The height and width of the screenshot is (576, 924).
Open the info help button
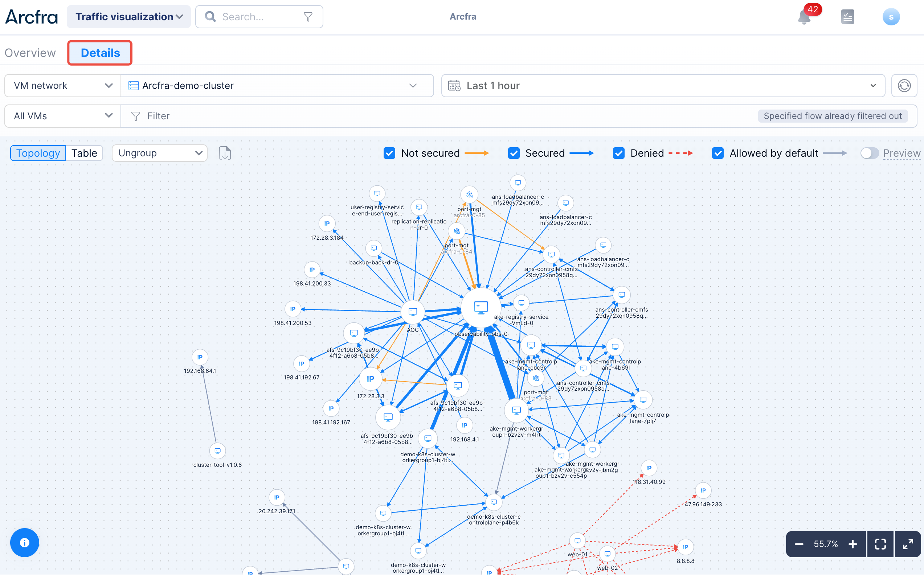24,543
